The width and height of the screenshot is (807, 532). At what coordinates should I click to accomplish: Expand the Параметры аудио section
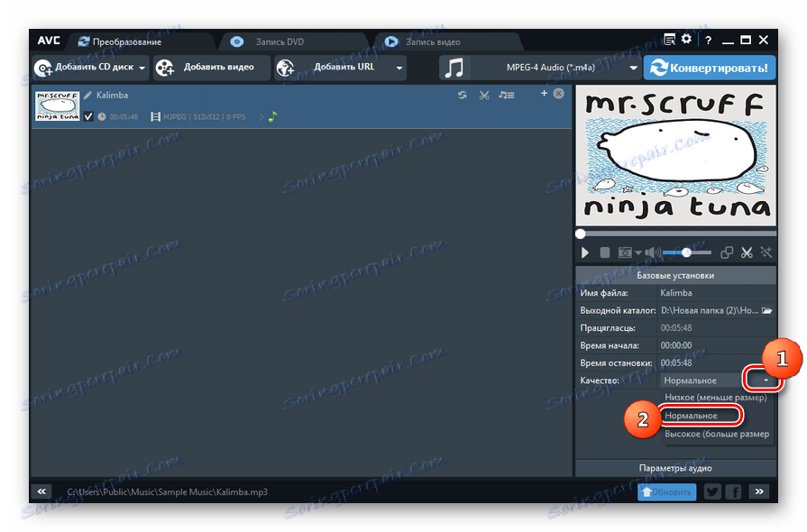tap(675, 468)
